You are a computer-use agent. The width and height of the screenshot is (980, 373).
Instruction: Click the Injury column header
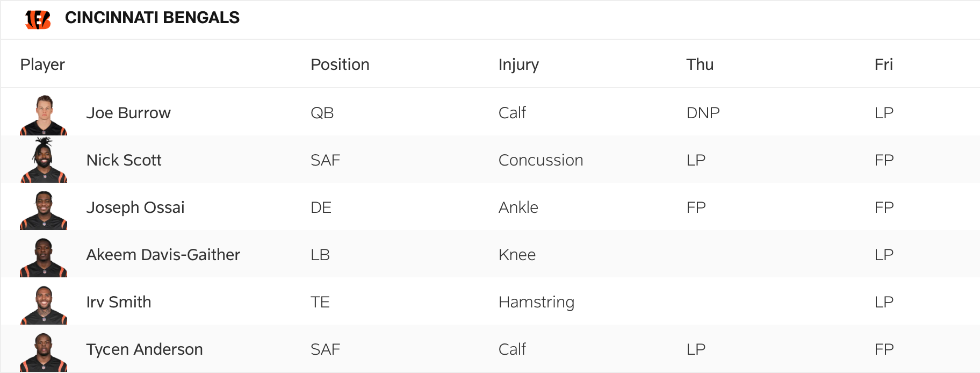(518, 64)
